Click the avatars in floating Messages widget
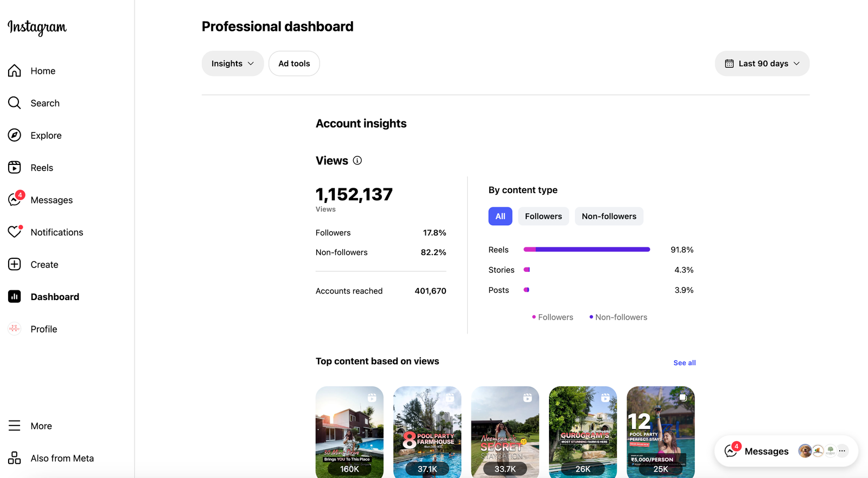The height and width of the screenshot is (478, 868). click(817, 451)
